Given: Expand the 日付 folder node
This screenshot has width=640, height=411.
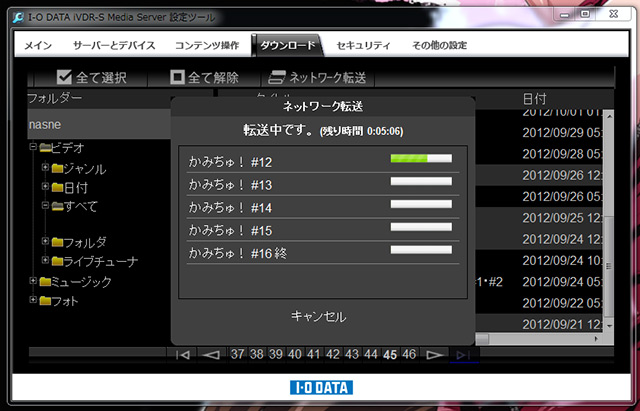Looking at the screenshot, I should coord(45,186).
